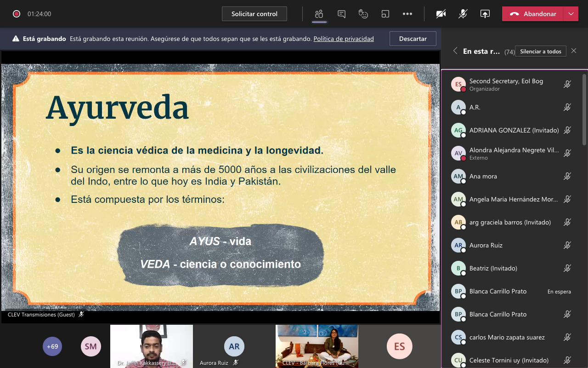This screenshot has width=588, height=368.
Task: Expand the +69 more participants bubble
Action: (x=52, y=346)
